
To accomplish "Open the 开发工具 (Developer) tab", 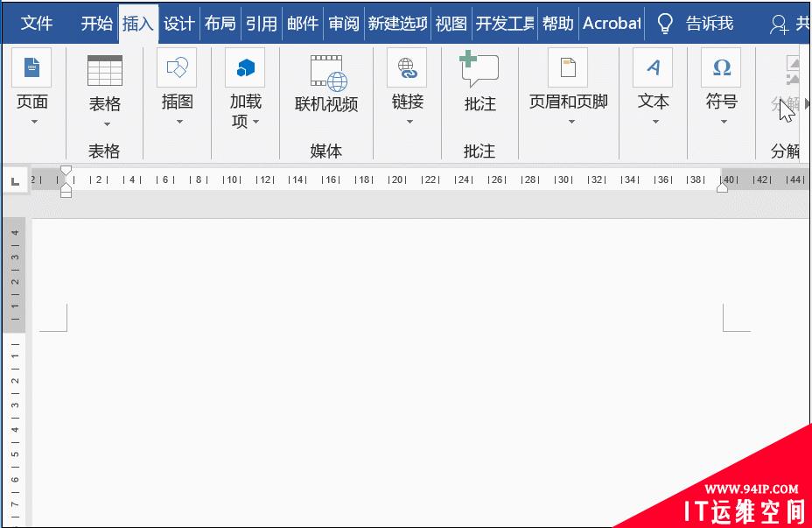I will (x=505, y=24).
